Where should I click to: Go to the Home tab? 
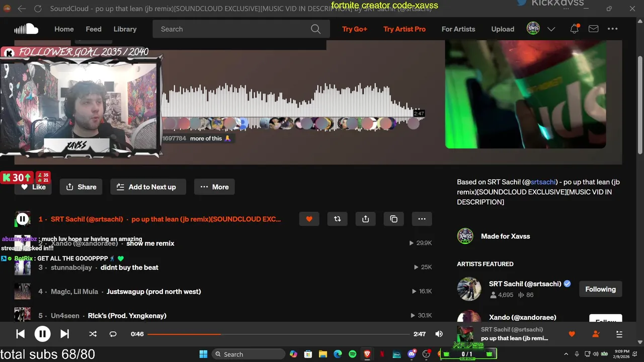coord(64,29)
